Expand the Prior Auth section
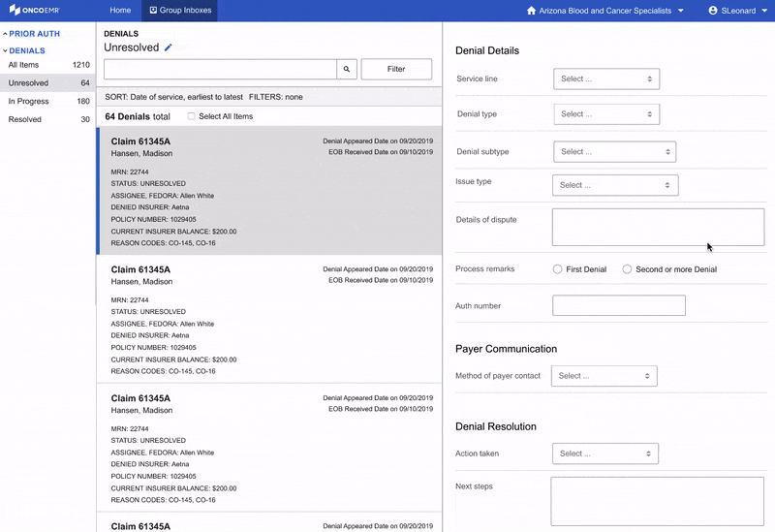775x532 pixels. [31, 34]
